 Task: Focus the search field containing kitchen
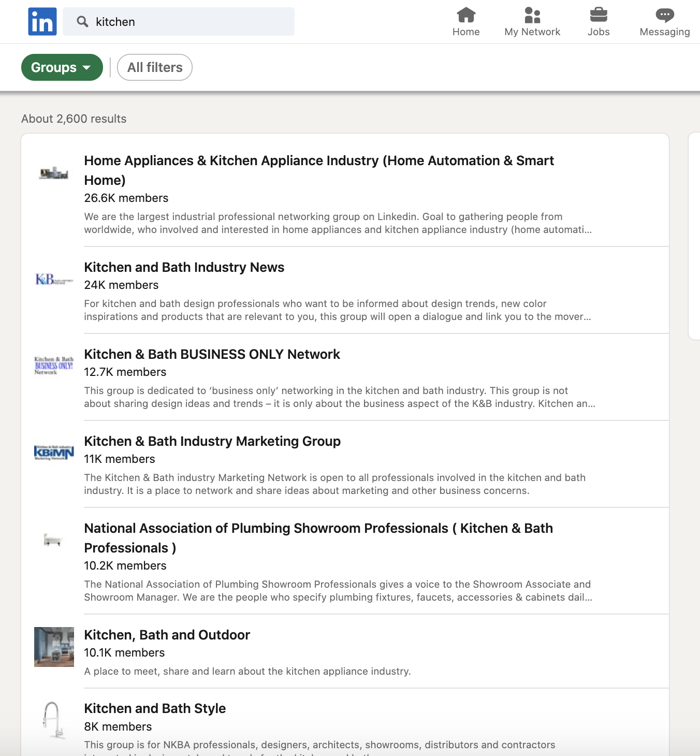[179, 22]
